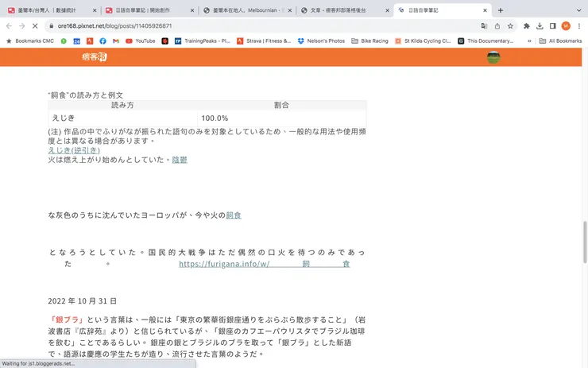This screenshot has width=588, height=368.
Task: Open the Extensions puzzle icon
Action: click(x=527, y=26)
